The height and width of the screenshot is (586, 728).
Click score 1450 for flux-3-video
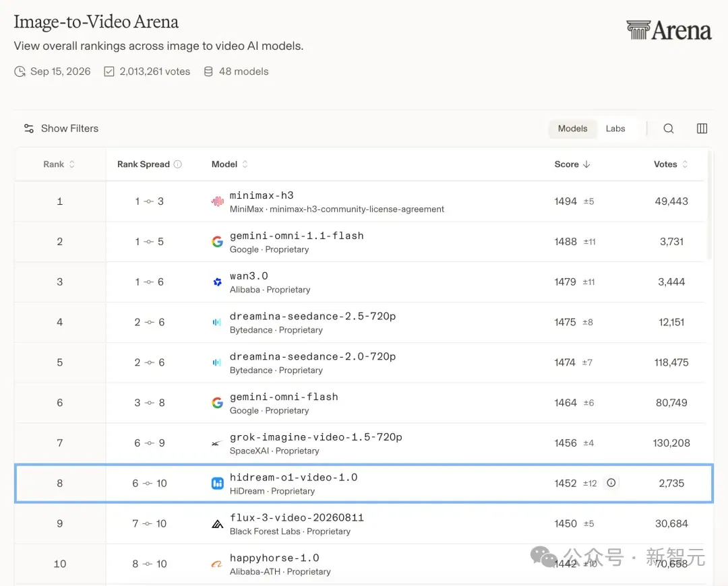click(566, 524)
